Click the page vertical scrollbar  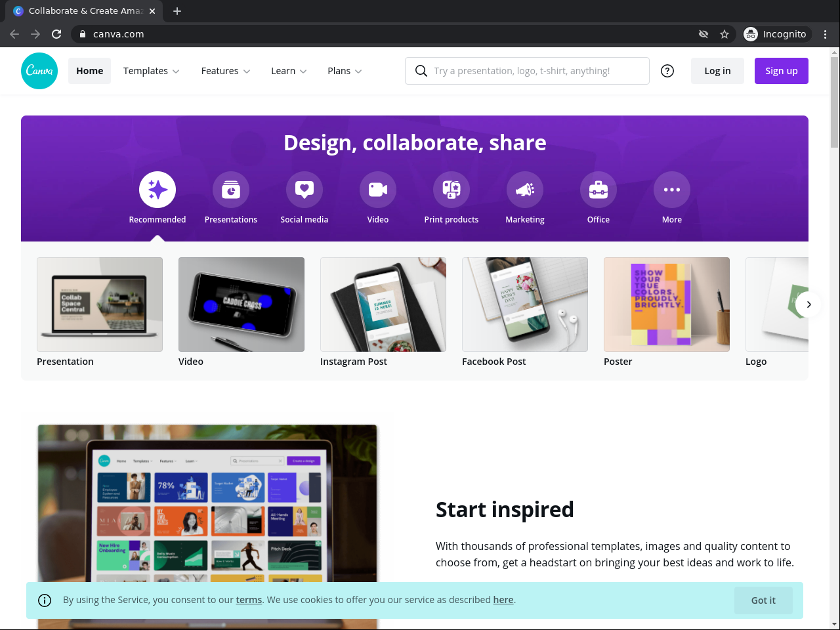(835, 102)
